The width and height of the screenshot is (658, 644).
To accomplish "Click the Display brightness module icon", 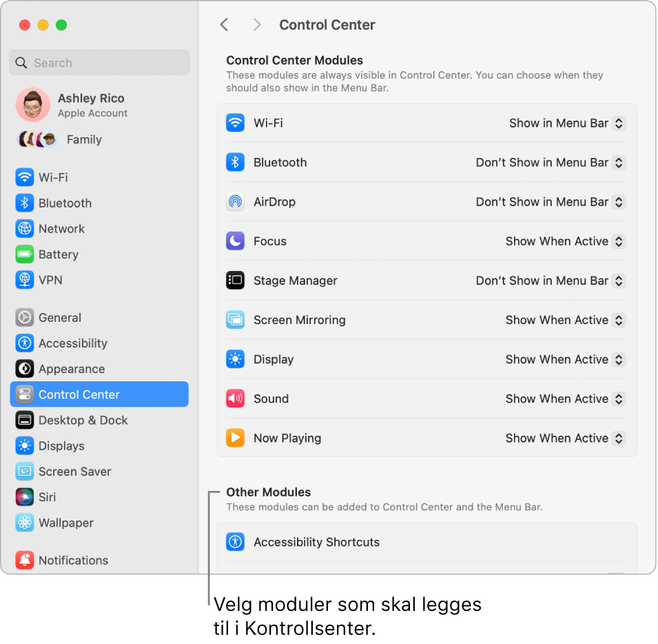I will (x=235, y=359).
